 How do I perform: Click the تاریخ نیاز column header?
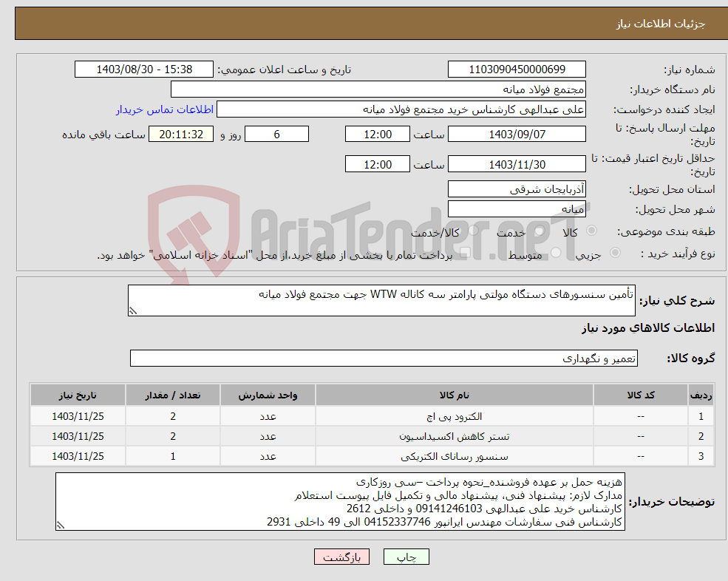78,395
